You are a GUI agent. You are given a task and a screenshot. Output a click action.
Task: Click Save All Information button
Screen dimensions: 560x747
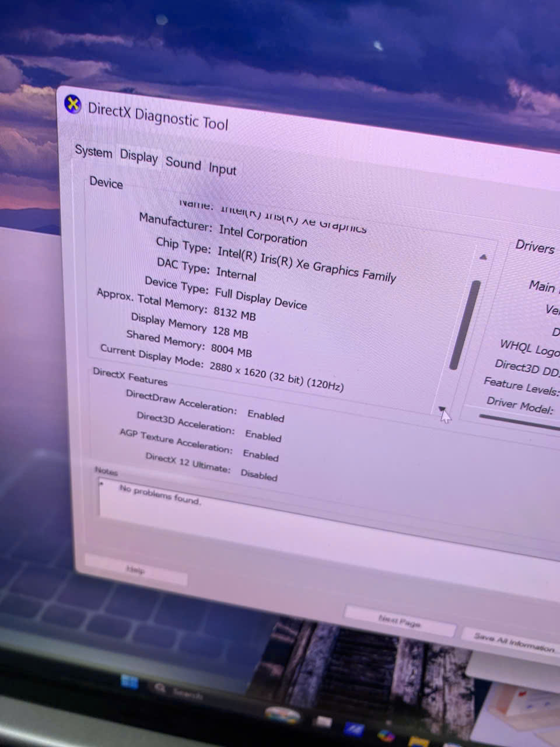click(x=512, y=642)
